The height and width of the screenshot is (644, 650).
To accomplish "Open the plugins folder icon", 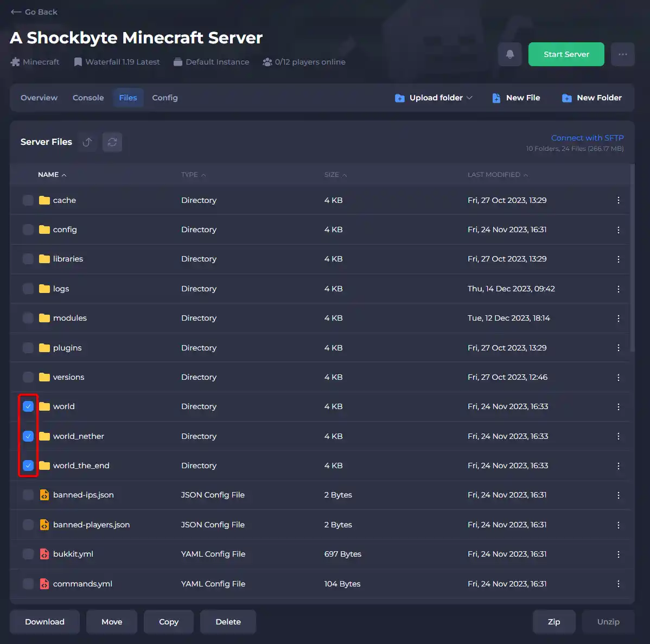I will coord(44,348).
